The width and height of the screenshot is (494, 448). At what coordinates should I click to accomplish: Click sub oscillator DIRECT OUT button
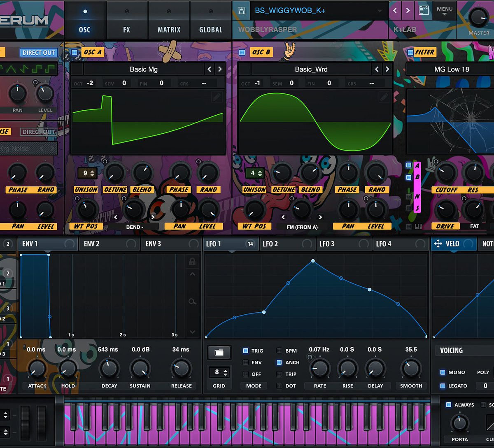[38, 53]
